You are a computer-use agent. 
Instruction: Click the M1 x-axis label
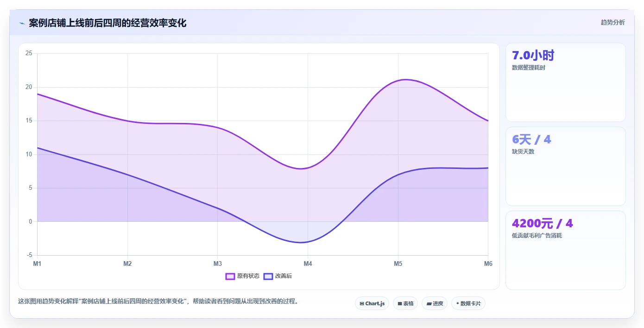(37, 264)
